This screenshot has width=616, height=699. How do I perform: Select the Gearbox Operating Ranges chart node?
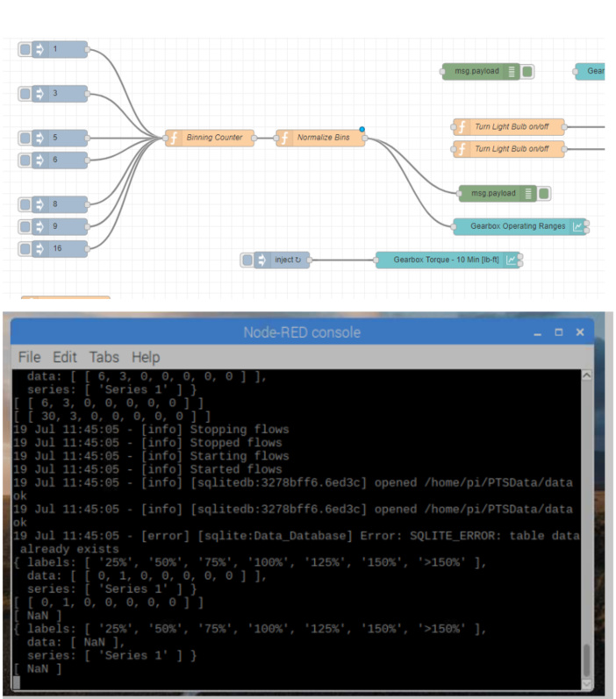(519, 226)
